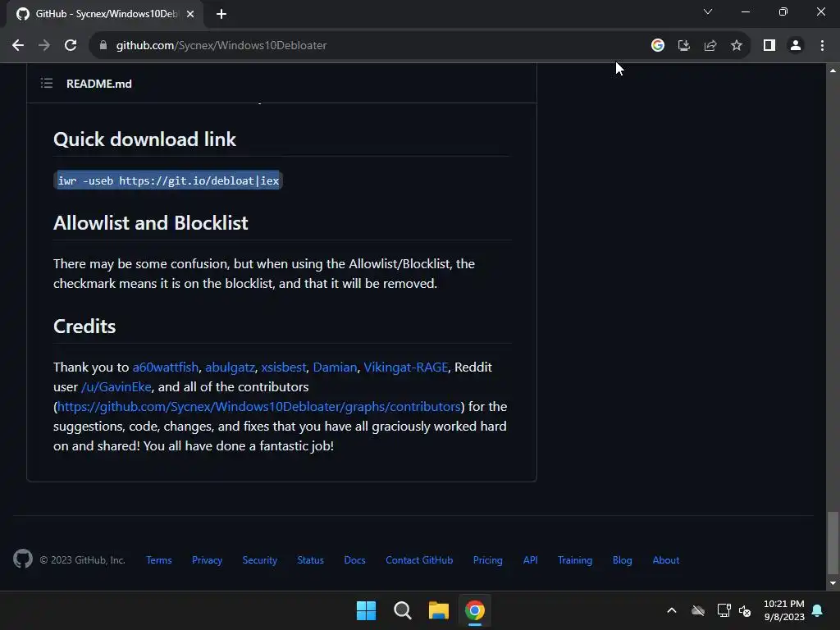This screenshot has height=630, width=840.
Task: Click the highlighted iwr -useb command text
Action: tap(168, 180)
